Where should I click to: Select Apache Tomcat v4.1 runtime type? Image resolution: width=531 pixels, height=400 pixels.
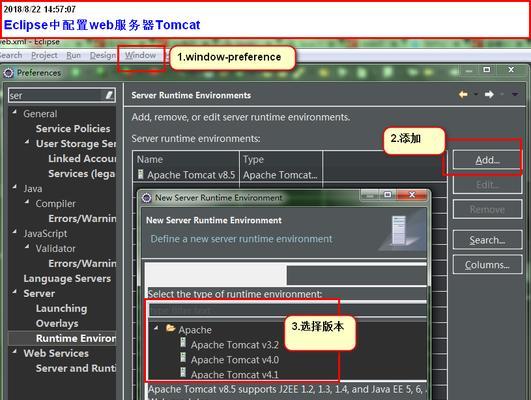(x=235, y=375)
